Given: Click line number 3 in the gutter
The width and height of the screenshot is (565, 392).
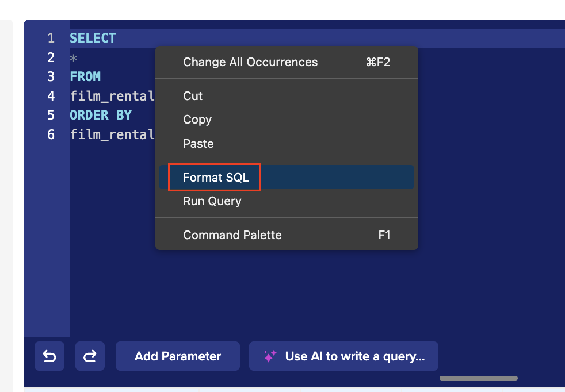Looking at the screenshot, I should coord(51,76).
